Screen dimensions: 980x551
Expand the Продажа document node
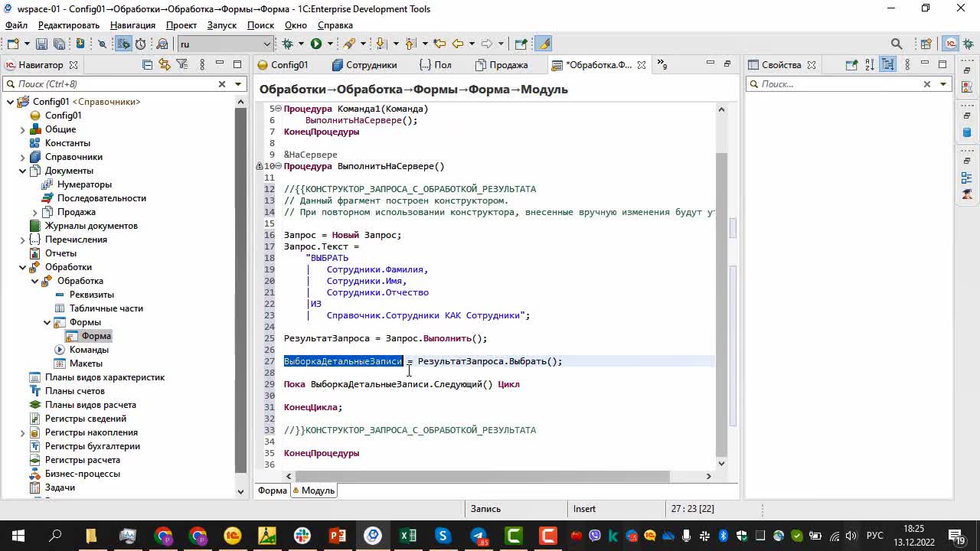click(x=34, y=212)
